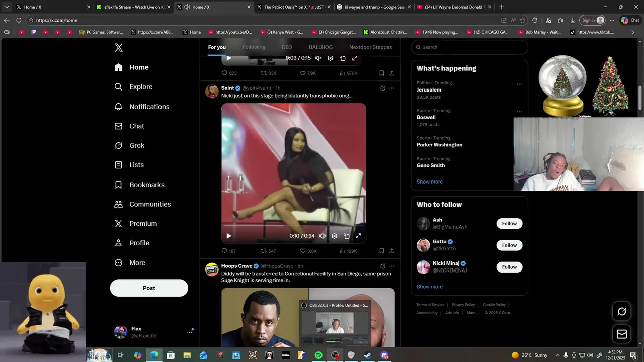Open Grok in the sidebar
Screen dimensions: 644x362
click(x=129, y=146)
